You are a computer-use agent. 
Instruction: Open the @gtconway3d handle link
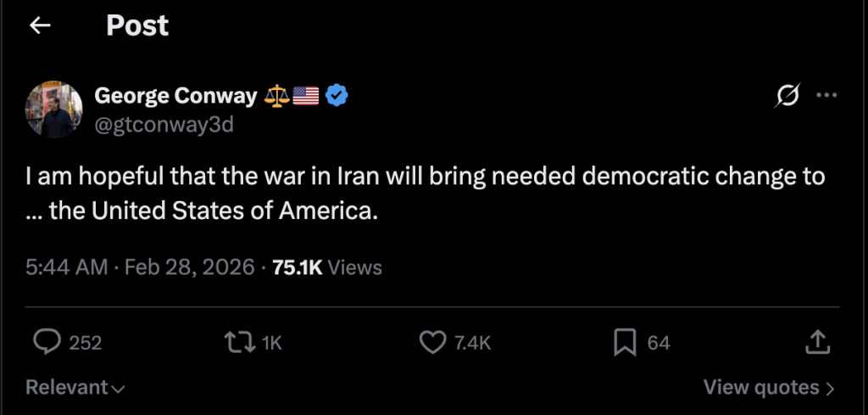(x=164, y=125)
